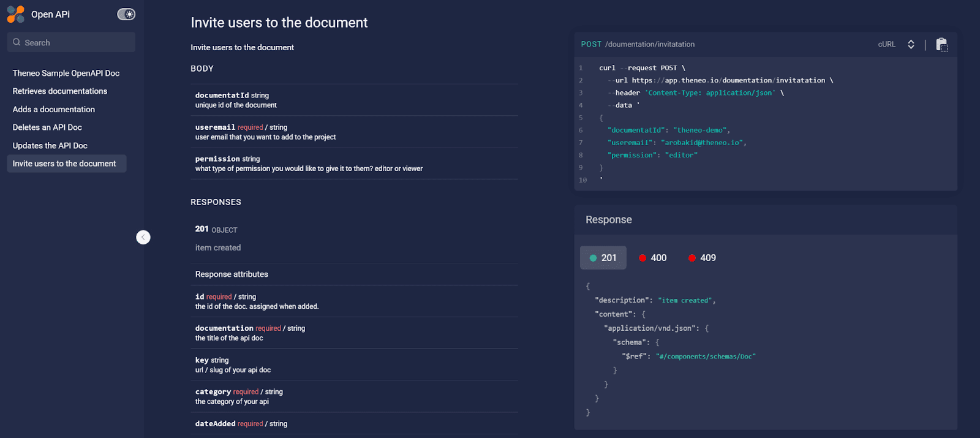Image resolution: width=980 pixels, height=438 pixels.
Task: Open Adds a documentation page
Action: click(54, 110)
